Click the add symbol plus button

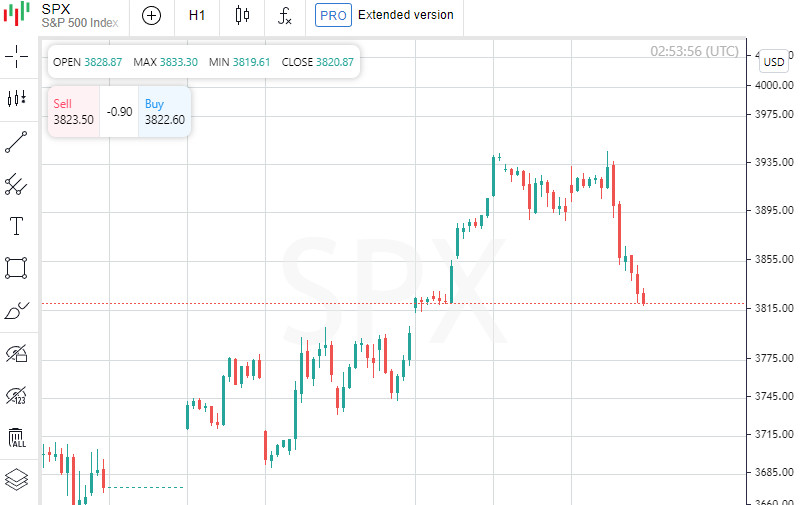(x=151, y=15)
